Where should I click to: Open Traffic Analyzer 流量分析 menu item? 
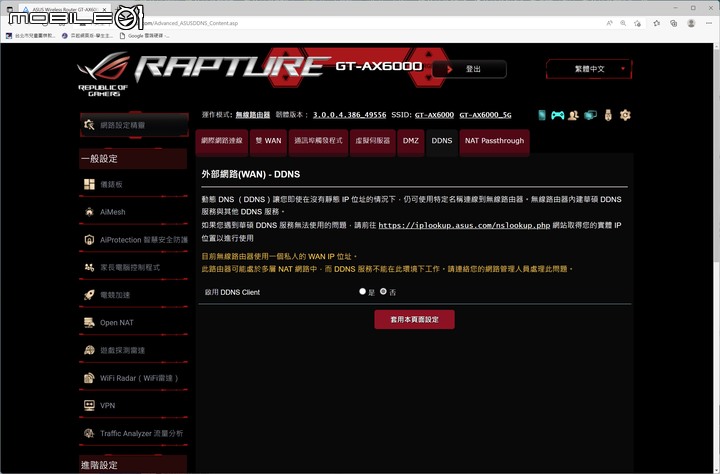[134, 433]
